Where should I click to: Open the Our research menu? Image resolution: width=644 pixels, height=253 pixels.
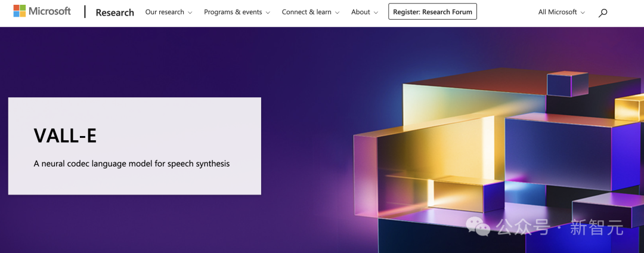pyautogui.click(x=169, y=12)
